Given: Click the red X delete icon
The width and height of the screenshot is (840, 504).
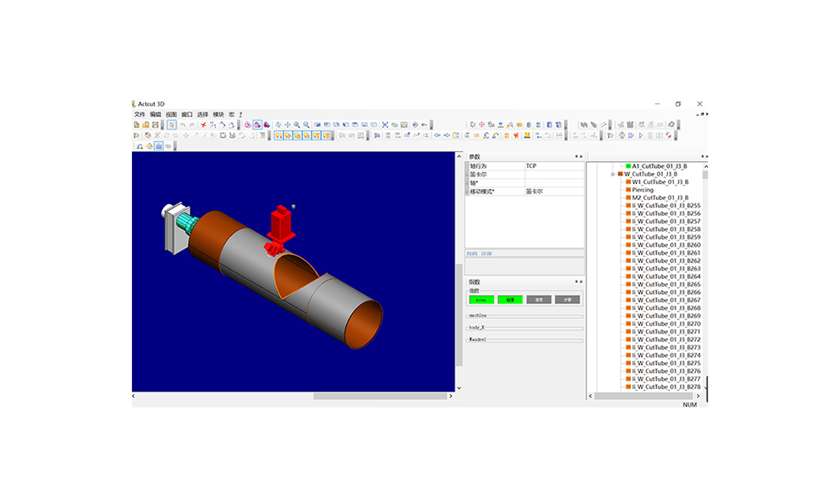Looking at the screenshot, I should [203, 125].
